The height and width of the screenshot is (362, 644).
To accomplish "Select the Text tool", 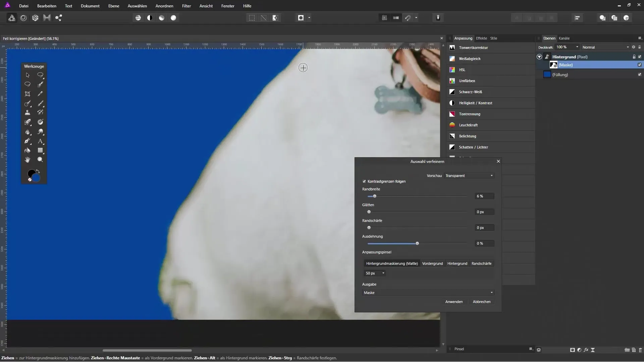I will 40,141.
